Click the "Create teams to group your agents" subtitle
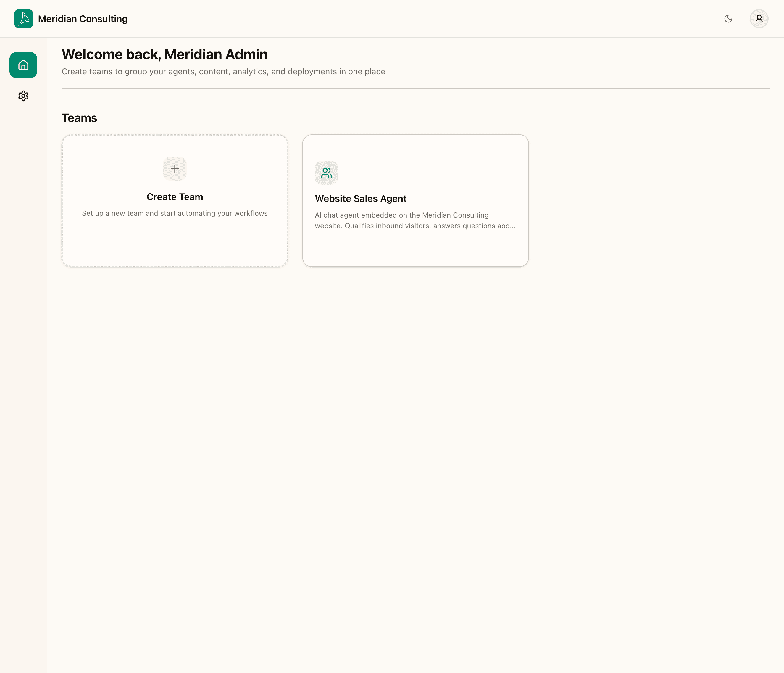This screenshot has height=673, width=784. click(x=223, y=72)
